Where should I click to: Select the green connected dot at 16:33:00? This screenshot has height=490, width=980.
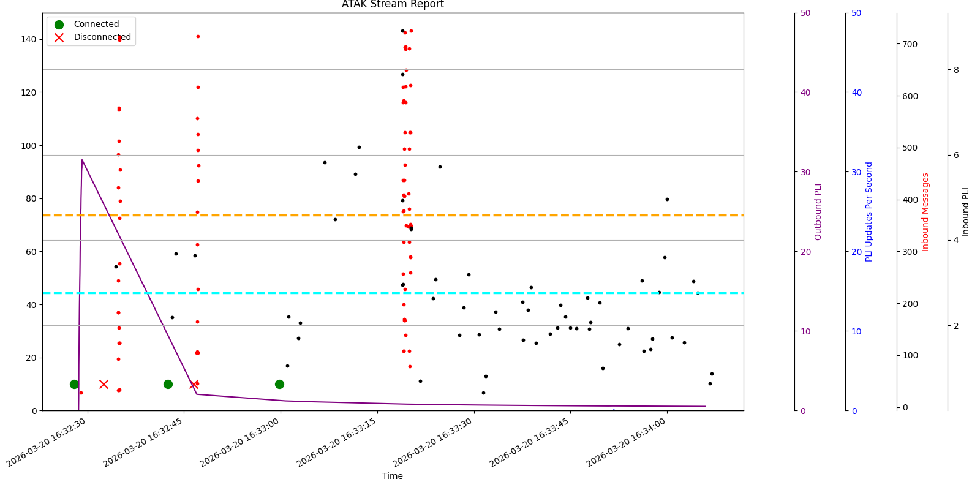pos(279,384)
